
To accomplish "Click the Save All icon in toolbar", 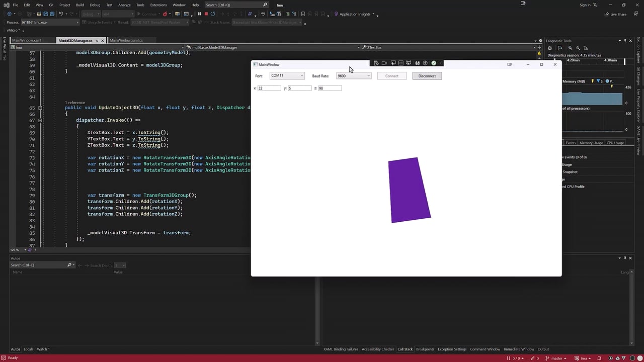I will click(52, 14).
